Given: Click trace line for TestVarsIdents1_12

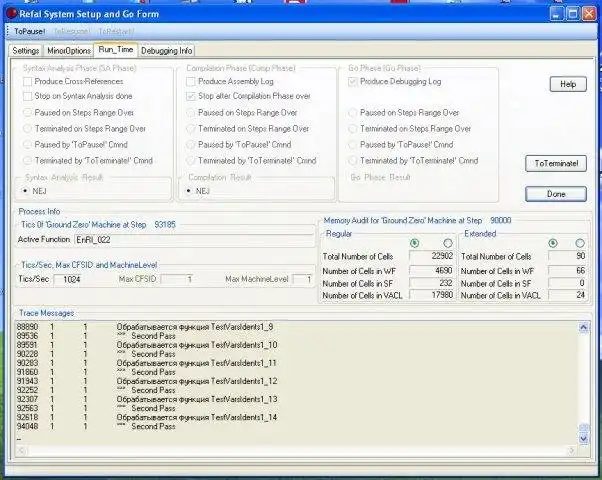Looking at the screenshot, I should click(147, 381).
